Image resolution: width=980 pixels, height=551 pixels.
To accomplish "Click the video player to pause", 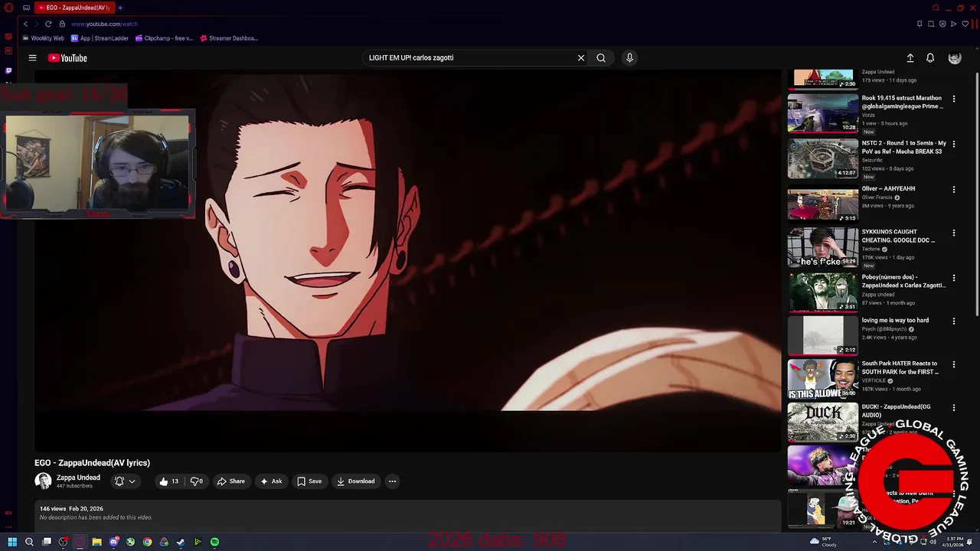I will pyautogui.click(x=407, y=260).
